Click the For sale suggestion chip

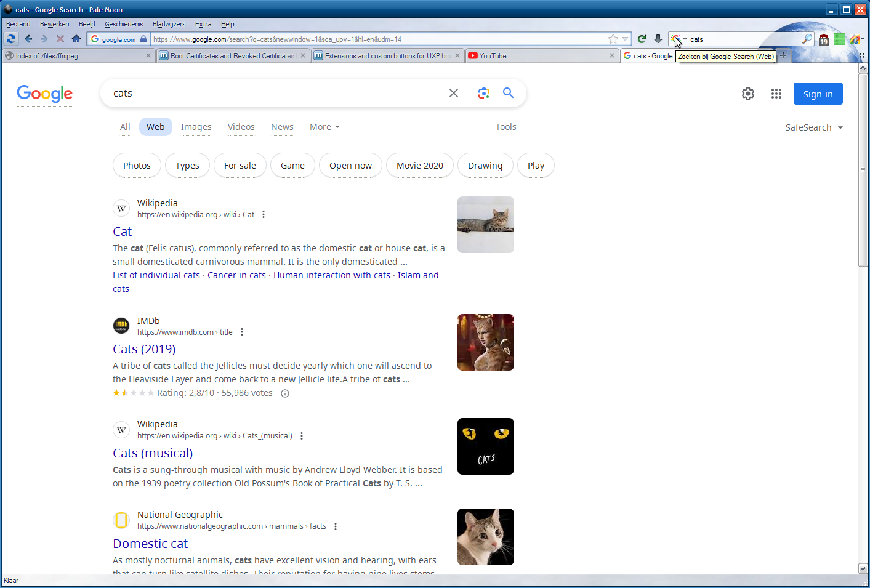point(240,166)
